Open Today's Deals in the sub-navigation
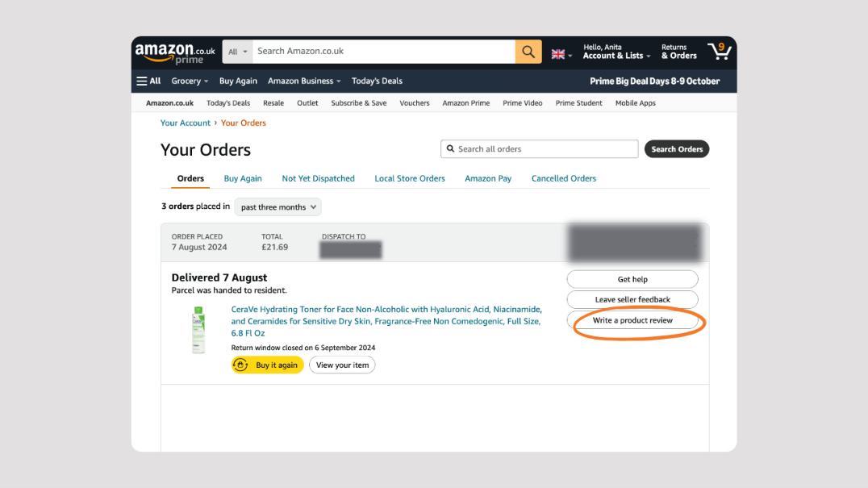The width and height of the screenshot is (868, 488). point(228,103)
